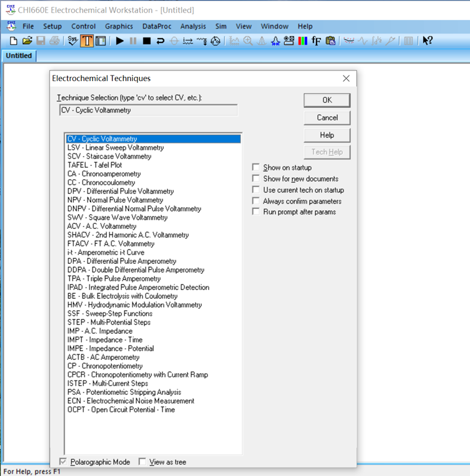The image size is (470, 476).
Task: Open the Analysis menu
Action: [193, 26]
